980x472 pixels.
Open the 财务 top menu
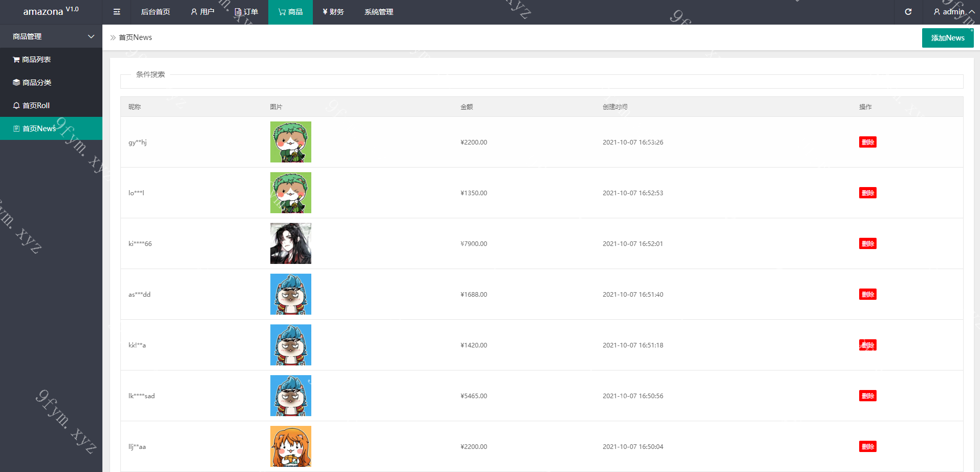pyautogui.click(x=333, y=12)
